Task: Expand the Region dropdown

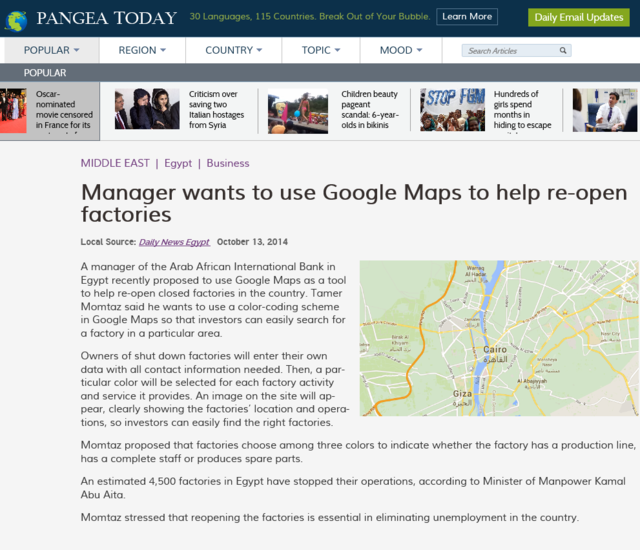Action: pos(144,50)
